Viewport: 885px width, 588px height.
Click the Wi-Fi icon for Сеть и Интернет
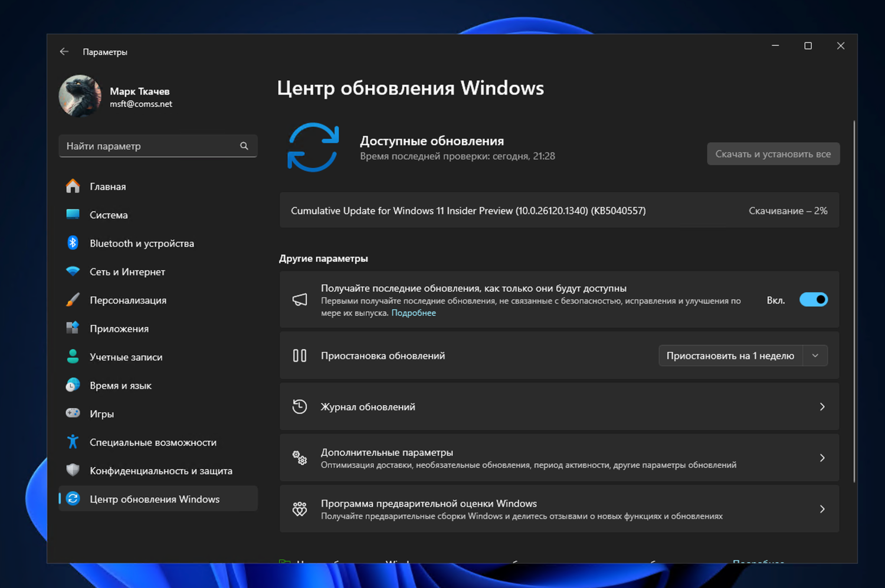pyautogui.click(x=73, y=271)
